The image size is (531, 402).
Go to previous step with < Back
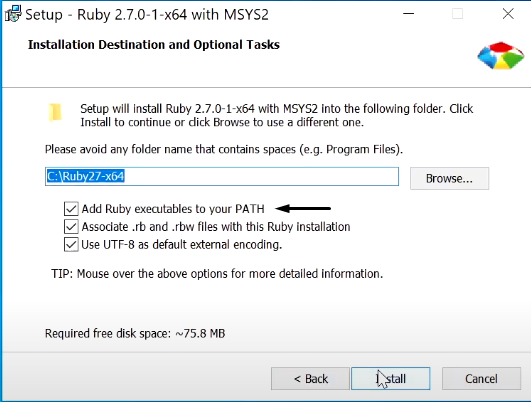pos(310,378)
